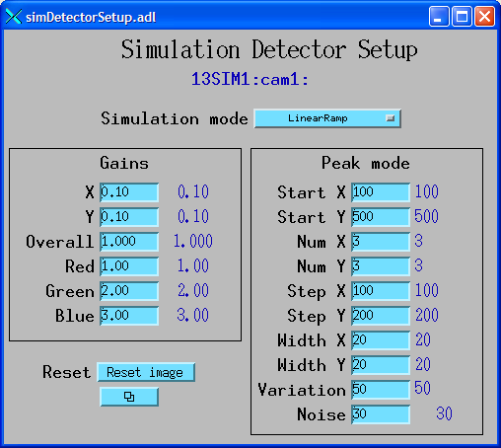Click the Green readback value 2.00
Screen dimensions: 501x448
(193, 290)
